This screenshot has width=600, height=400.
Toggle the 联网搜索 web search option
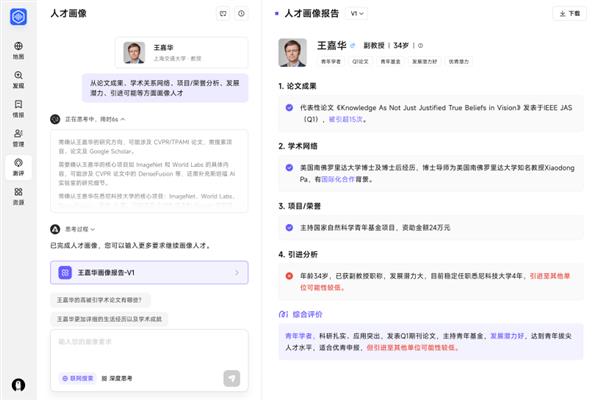77,378
